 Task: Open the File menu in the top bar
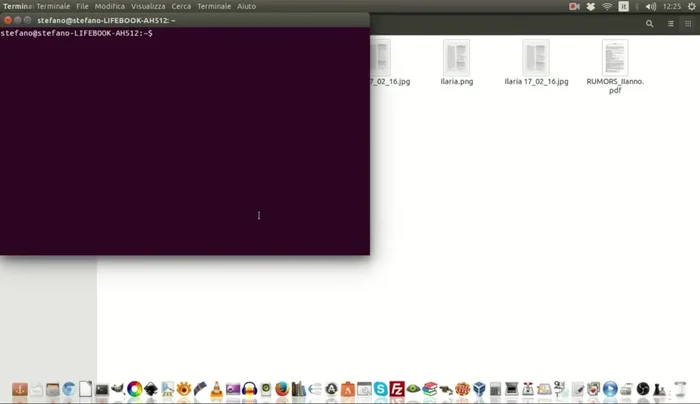click(82, 6)
